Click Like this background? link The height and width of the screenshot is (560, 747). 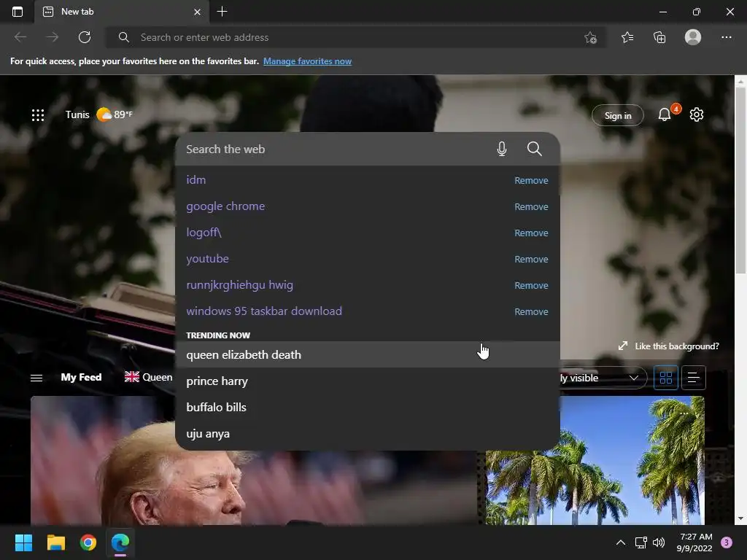668,346
